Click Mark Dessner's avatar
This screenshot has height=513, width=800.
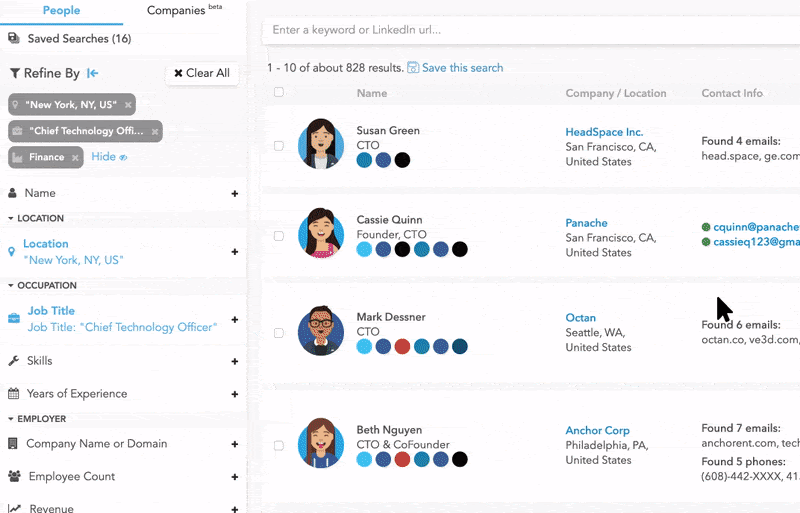pyautogui.click(x=321, y=331)
